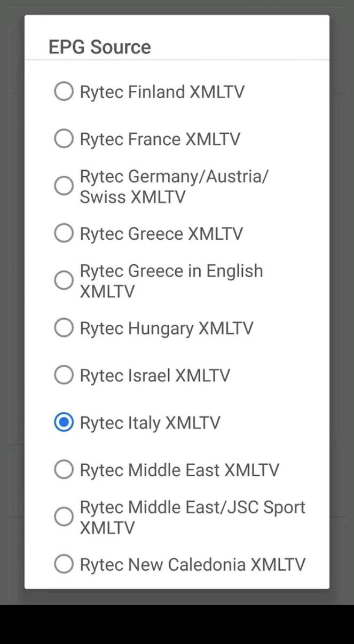Image resolution: width=354 pixels, height=644 pixels.
Task: Tap the "Rytec Israel XMLTV" label text
Action: 155,375
